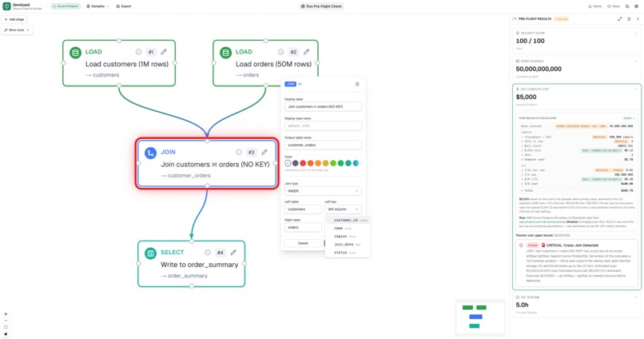
Task: Toggle dark mode moon icon
Action: point(627,6)
